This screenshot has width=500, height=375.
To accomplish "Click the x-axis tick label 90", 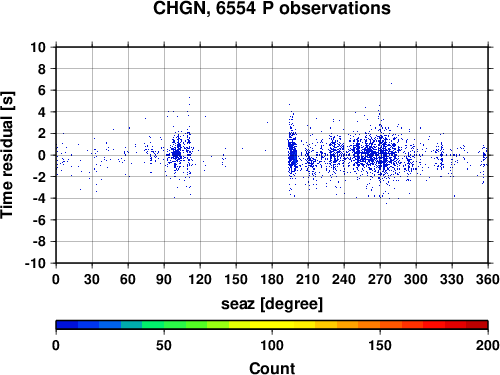I will (164, 279).
